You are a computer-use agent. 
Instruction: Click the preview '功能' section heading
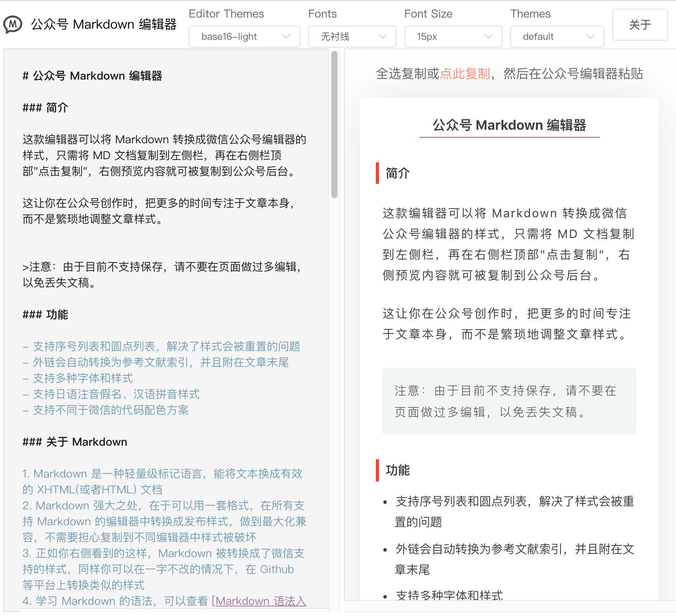pos(398,470)
